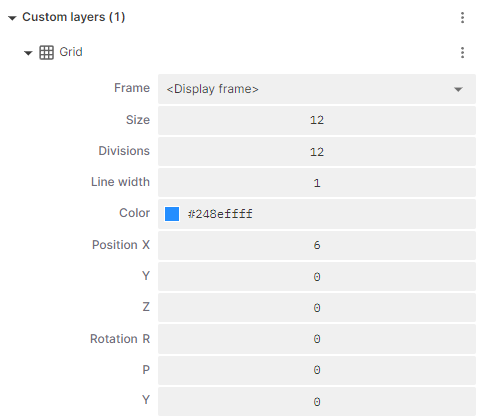The width and height of the screenshot is (477, 418).
Task: Click the blue color swatch
Action: pos(172,214)
